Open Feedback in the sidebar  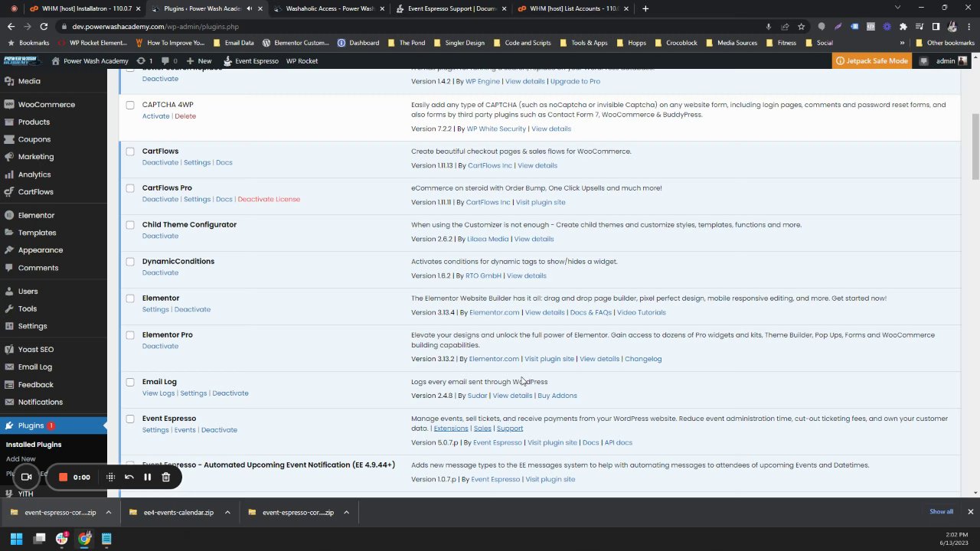coord(36,385)
